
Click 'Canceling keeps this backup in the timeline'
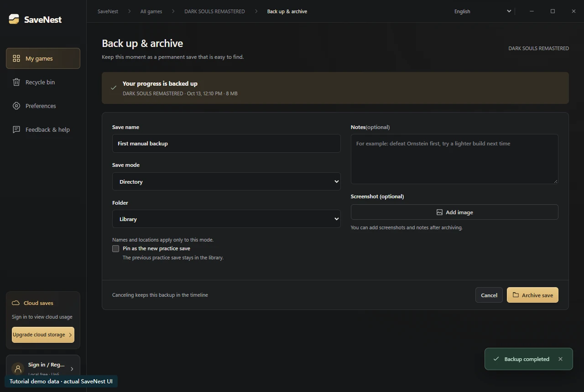pyautogui.click(x=160, y=295)
